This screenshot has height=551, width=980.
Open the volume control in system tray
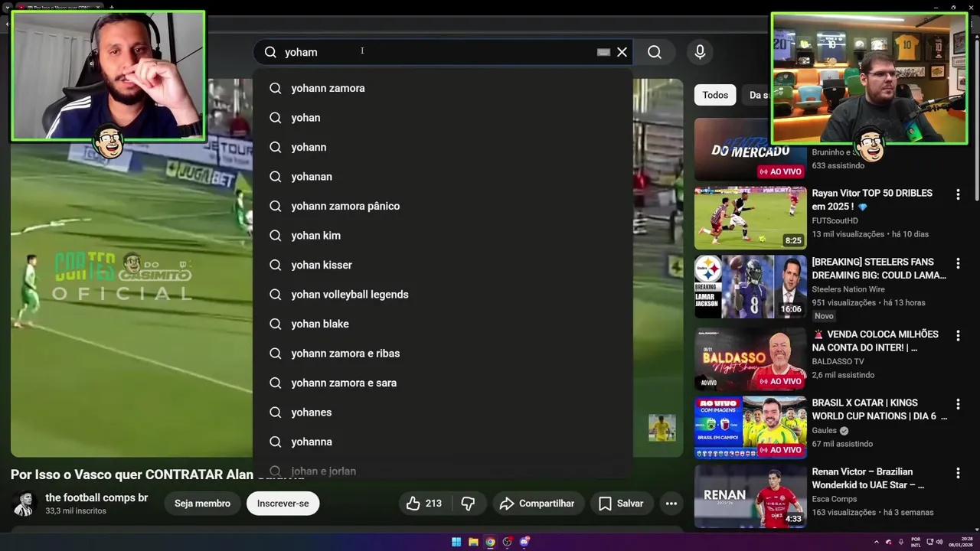pyautogui.click(x=939, y=542)
